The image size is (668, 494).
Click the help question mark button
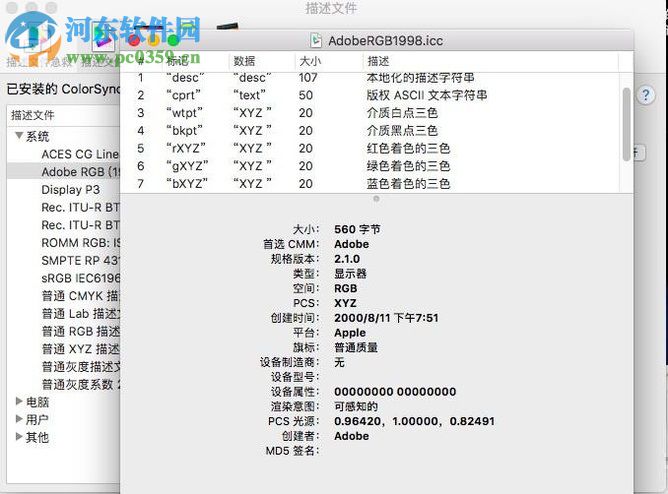point(645,95)
